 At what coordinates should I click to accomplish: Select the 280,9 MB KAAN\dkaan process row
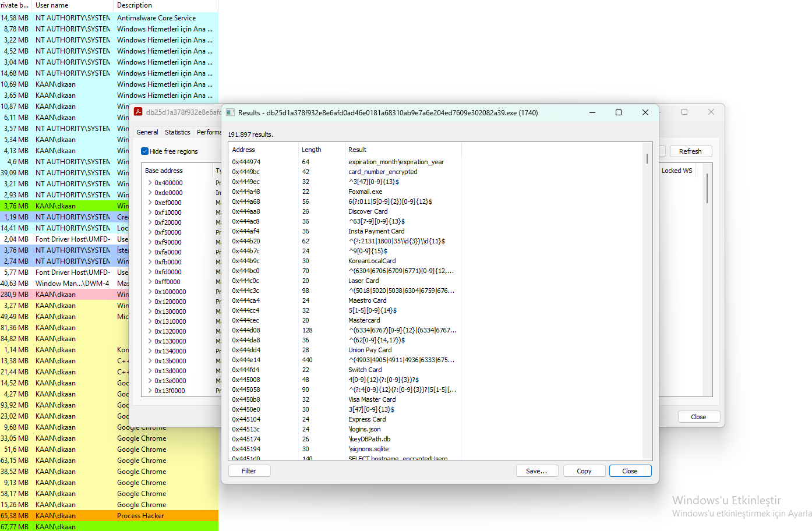(64, 295)
